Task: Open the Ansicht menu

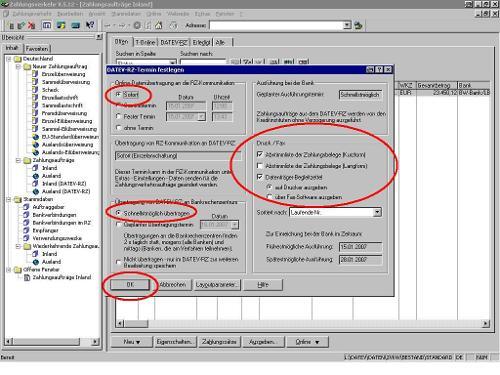Action: (97, 14)
